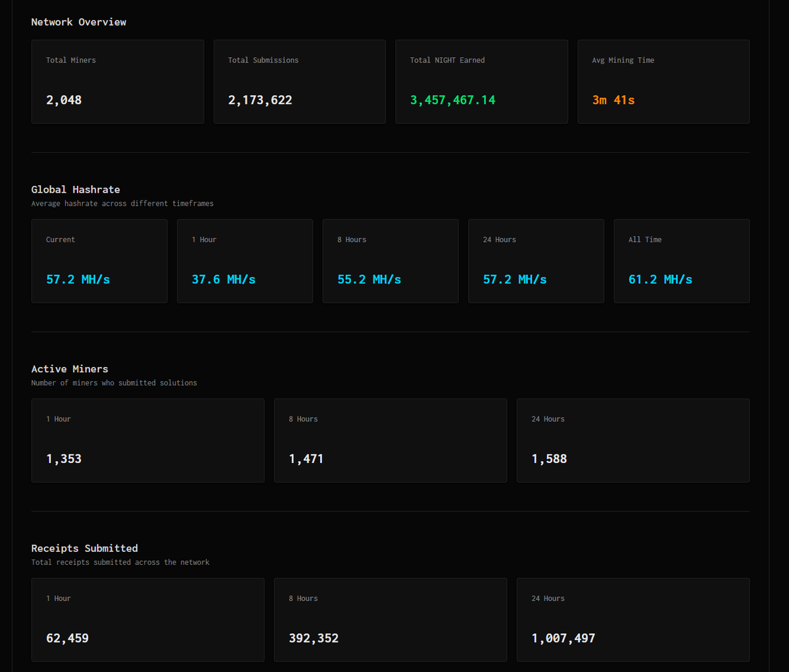Select the 1,007,497 receipts value
The height and width of the screenshot is (672, 789).
(x=563, y=638)
